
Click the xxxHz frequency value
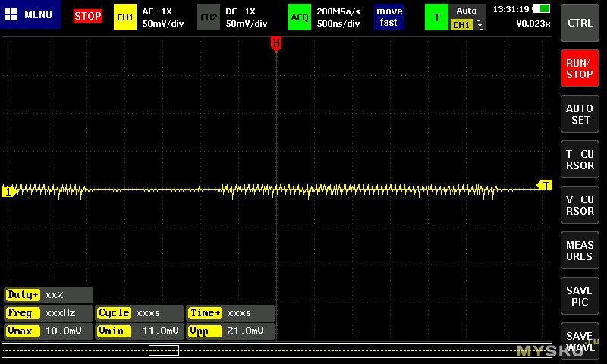coord(61,313)
